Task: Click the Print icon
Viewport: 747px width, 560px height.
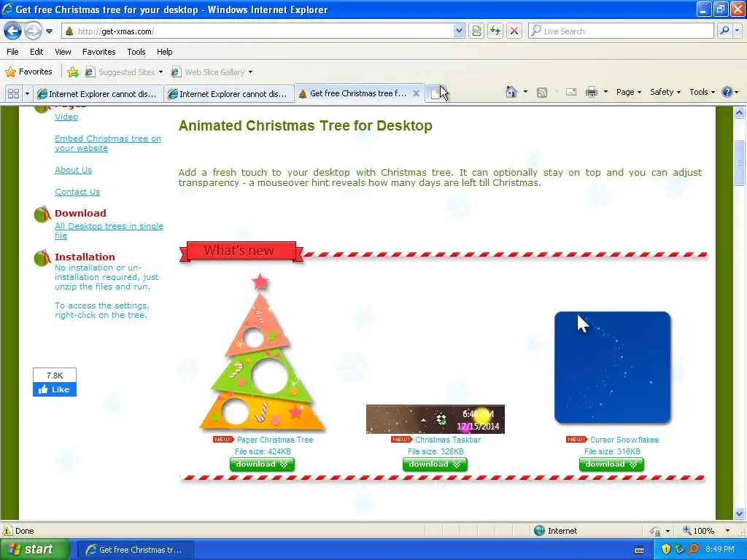Action: (x=591, y=93)
